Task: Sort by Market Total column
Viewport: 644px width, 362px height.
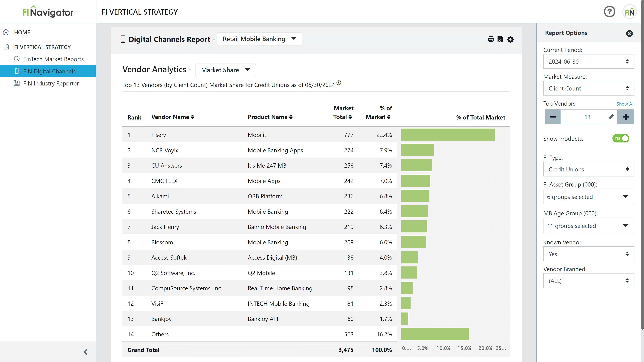Action: (x=343, y=113)
